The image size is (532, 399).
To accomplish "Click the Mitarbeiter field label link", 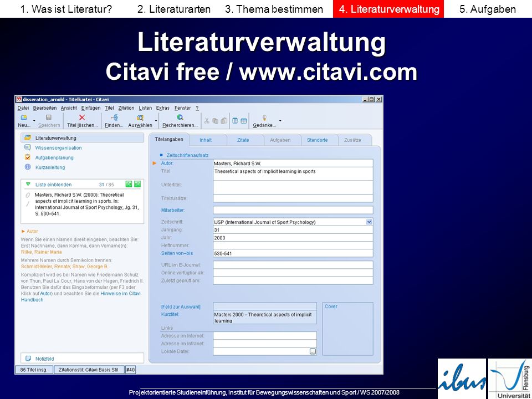I will click(x=173, y=211).
